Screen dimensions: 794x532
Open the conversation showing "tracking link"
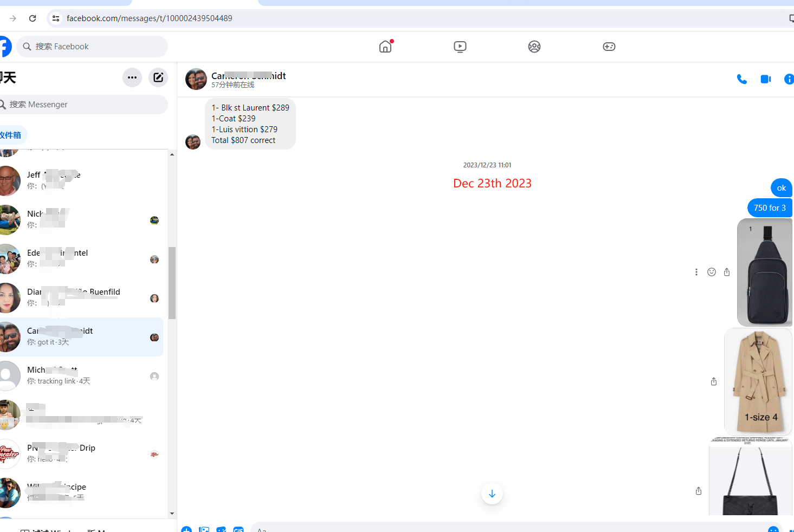(x=81, y=375)
